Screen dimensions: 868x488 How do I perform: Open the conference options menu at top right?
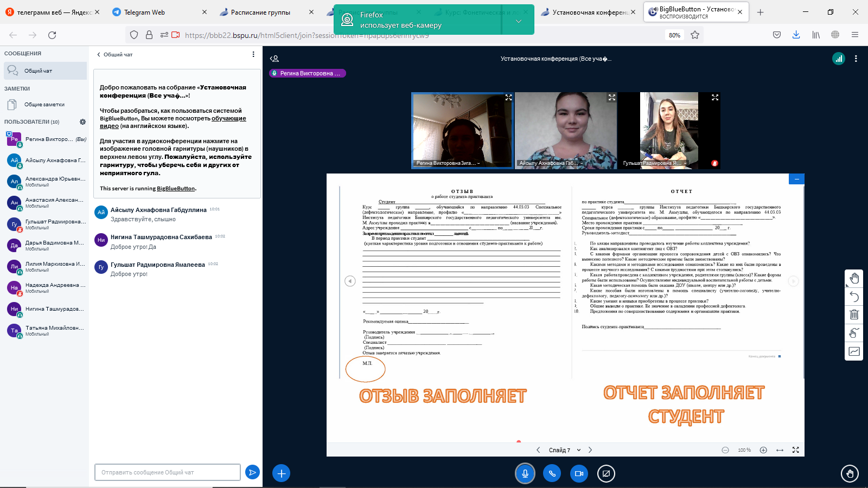coord(856,59)
